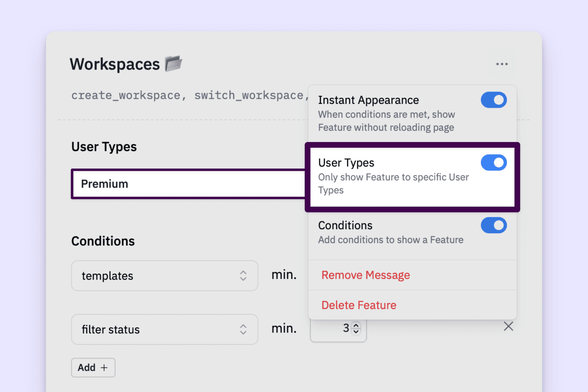The width and height of the screenshot is (588, 392).
Task: Disable the Instant Appearance toggle
Action: coord(494,100)
